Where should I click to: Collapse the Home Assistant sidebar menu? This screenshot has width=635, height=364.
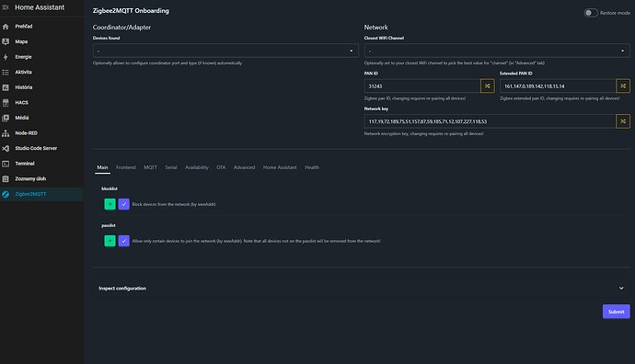point(6,7)
